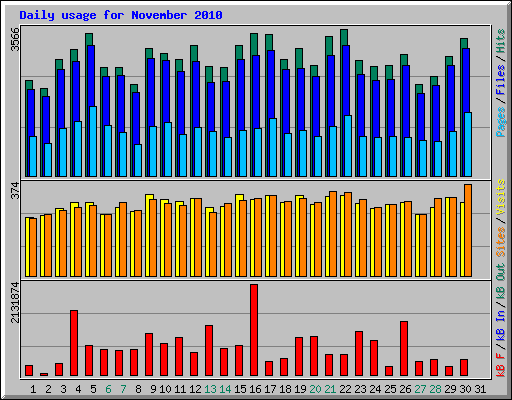The width and height of the screenshot is (512, 400).
Task: Select day label 2 on x-axis
Action: pos(48,389)
